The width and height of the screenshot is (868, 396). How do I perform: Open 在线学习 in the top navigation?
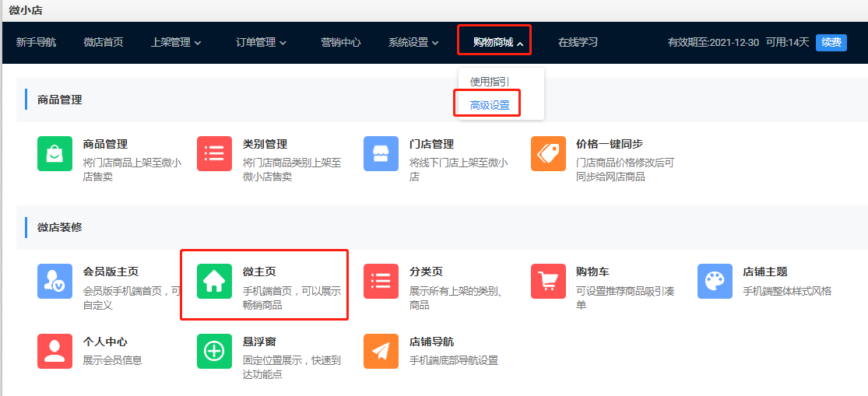[578, 42]
